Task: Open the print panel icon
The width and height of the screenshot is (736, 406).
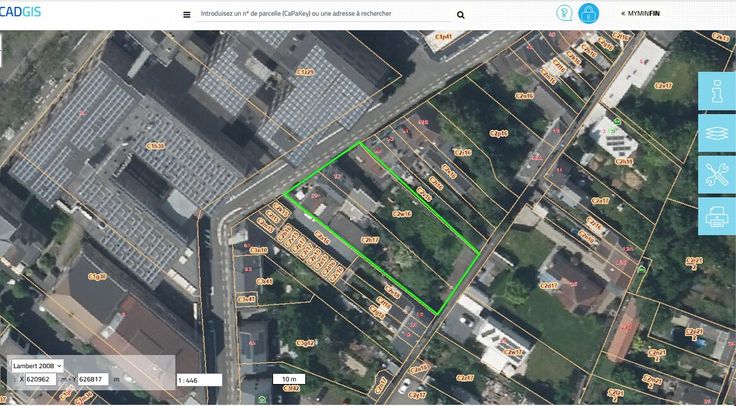Action: (x=716, y=215)
